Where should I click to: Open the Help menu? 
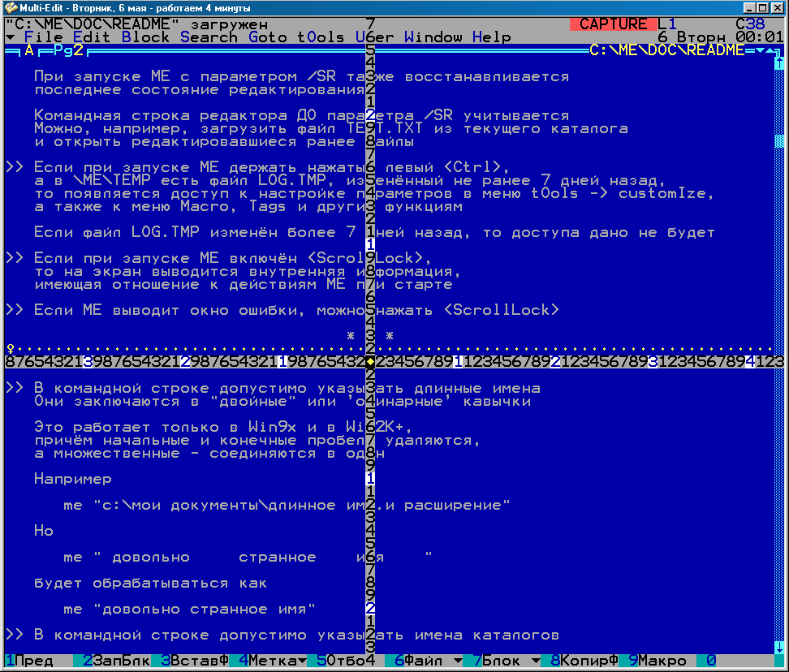[x=492, y=37]
